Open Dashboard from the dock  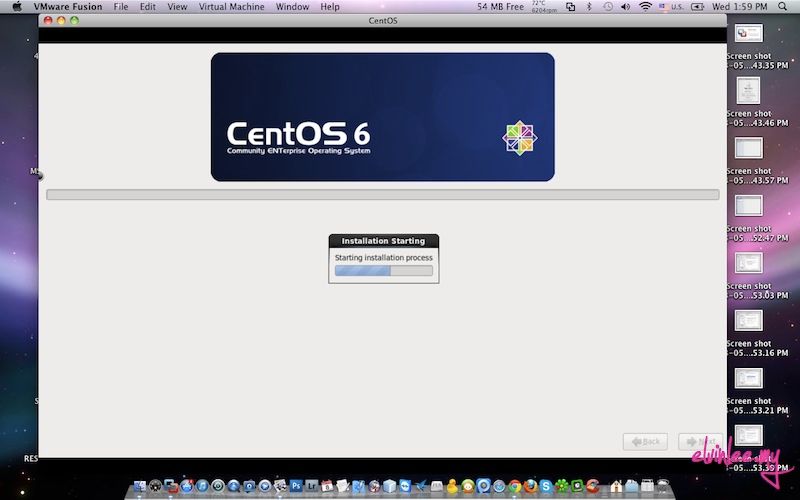click(x=155, y=486)
